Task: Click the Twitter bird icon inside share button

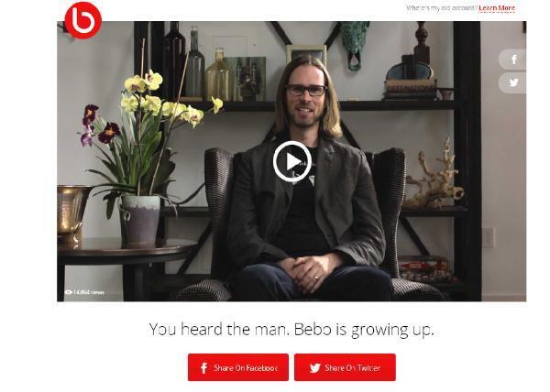Action: tap(315, 368)
